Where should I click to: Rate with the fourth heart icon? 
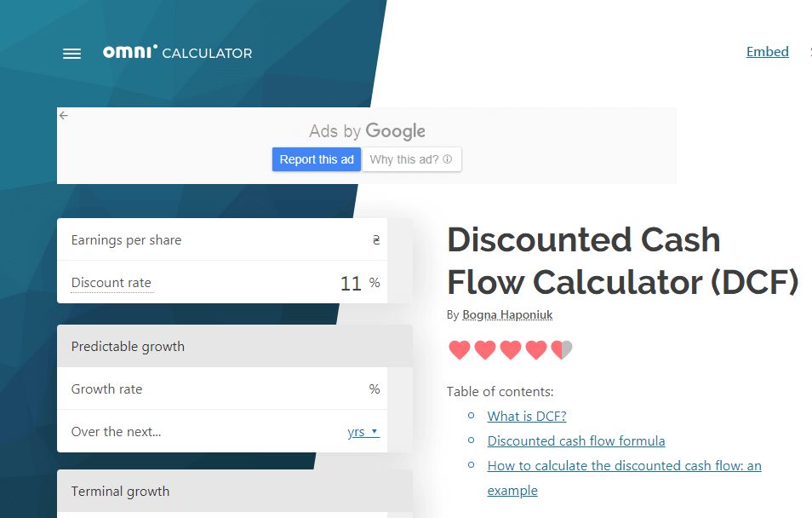(536, 350)
